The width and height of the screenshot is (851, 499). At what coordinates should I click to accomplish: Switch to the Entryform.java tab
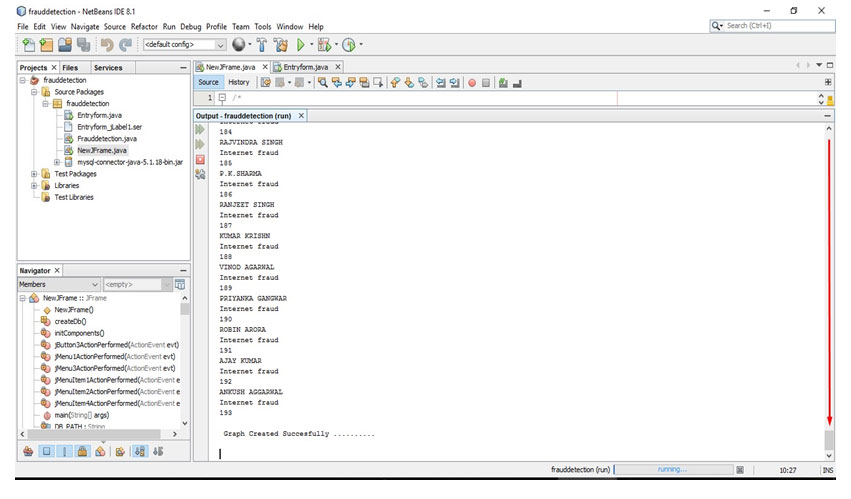(305, 67)
